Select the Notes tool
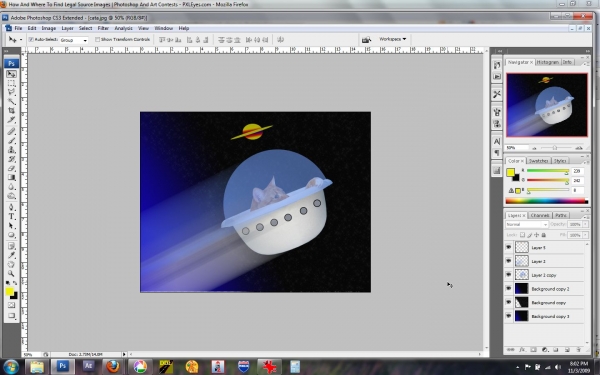 click(x=11, y=246)
